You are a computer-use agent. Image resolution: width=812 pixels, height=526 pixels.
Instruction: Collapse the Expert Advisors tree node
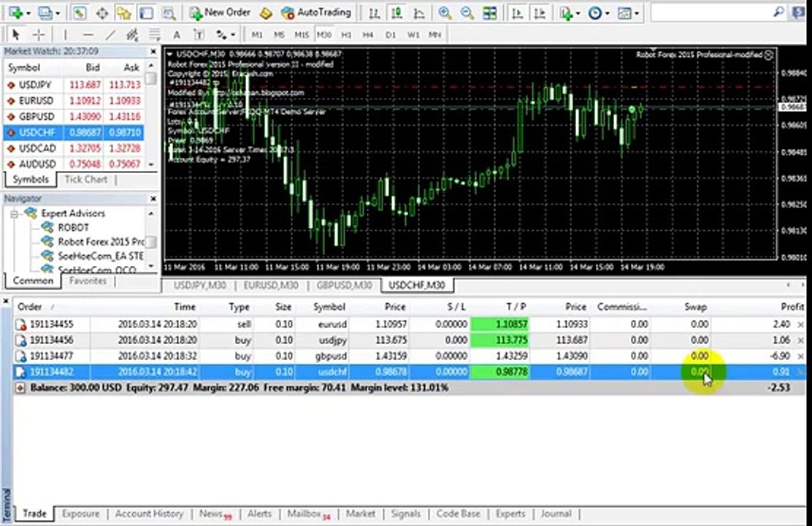pos(15,213)
